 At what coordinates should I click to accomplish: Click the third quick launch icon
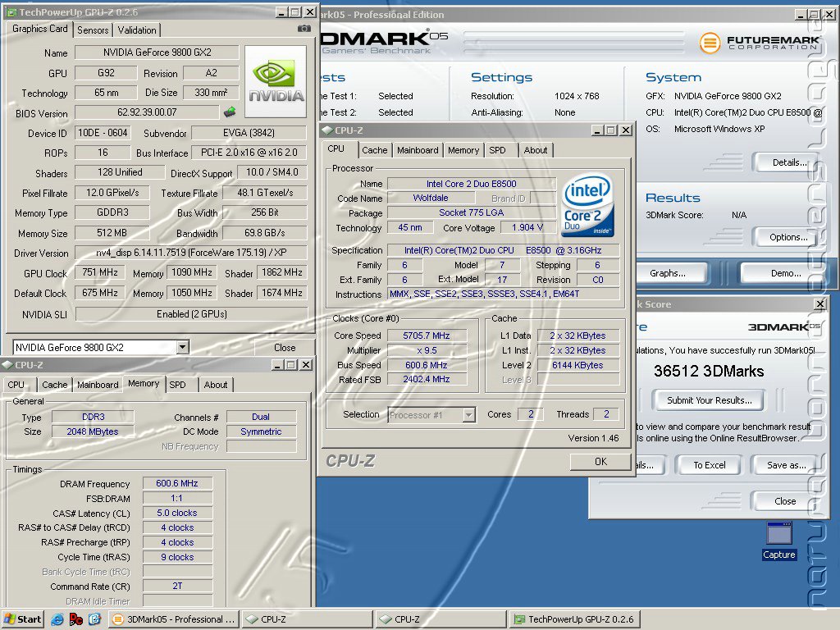click(94, 619)
